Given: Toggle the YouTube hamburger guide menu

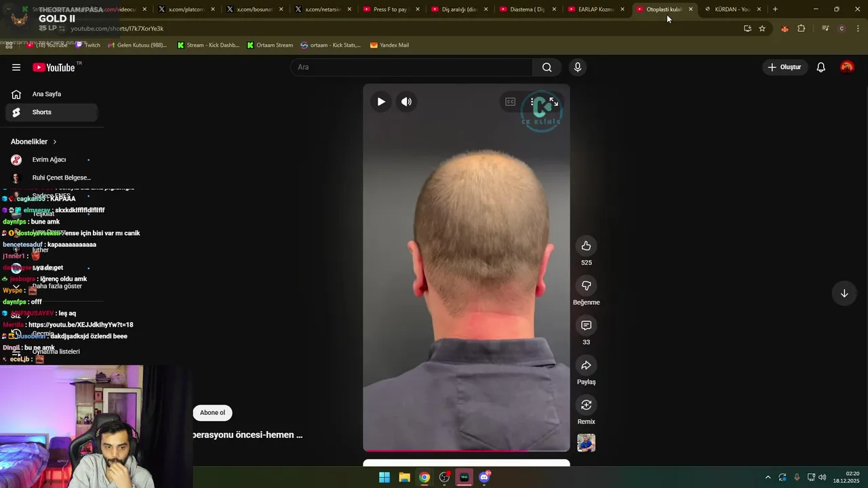Looking at the screenshot, I should 16,67.
